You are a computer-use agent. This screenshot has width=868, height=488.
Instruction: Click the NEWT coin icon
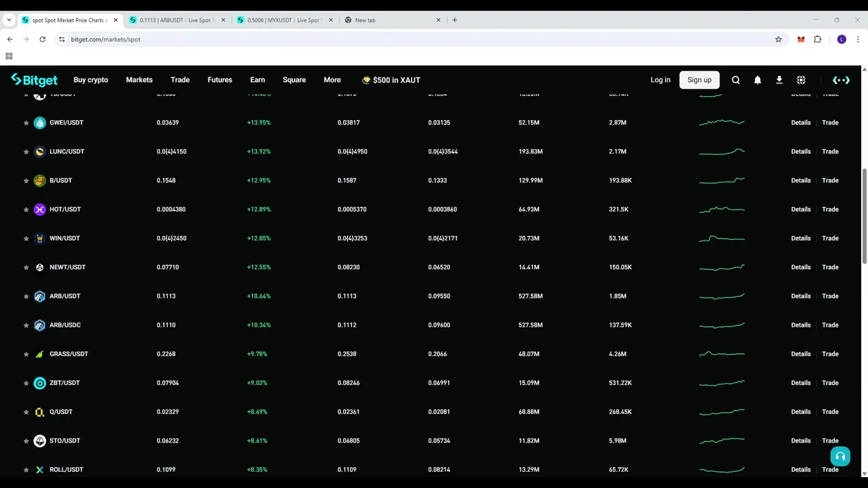coord(39,267)
